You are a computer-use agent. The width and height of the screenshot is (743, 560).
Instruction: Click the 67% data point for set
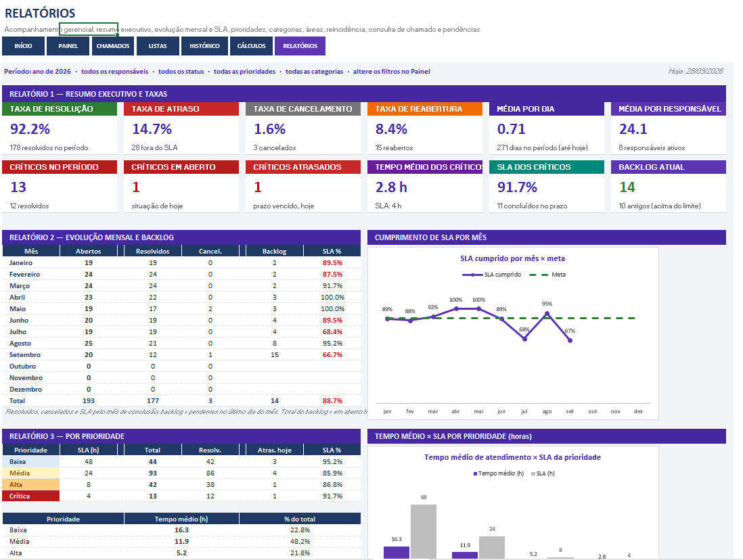click(570, 340)
